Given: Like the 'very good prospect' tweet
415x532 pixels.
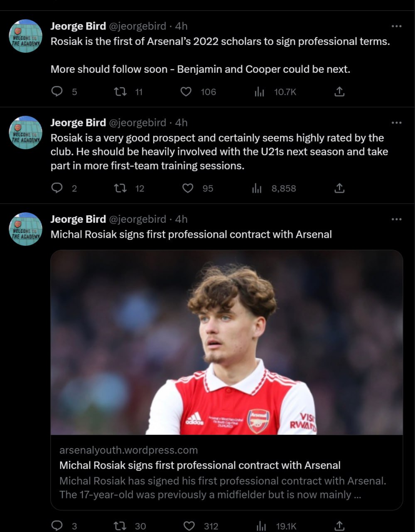Looking at the screenshot, I should point(188,188).
